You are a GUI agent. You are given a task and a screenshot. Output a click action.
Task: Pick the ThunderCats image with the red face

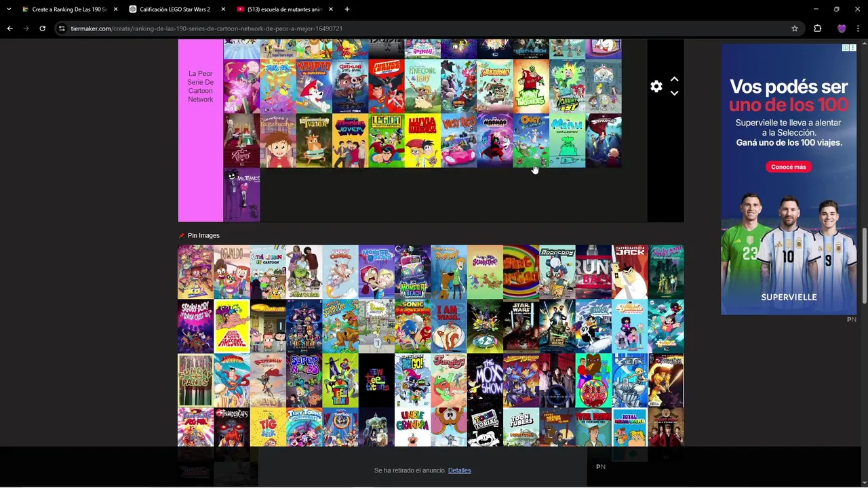click(x=232, y=427)
